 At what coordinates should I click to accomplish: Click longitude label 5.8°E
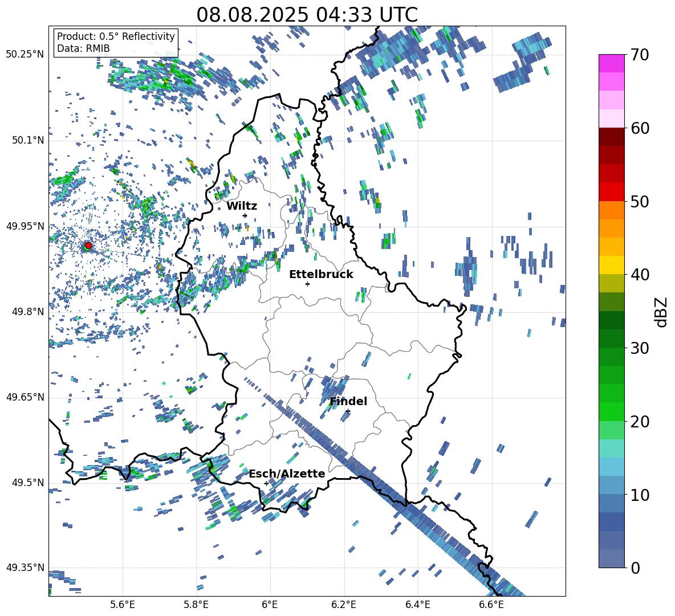[196, 605]
